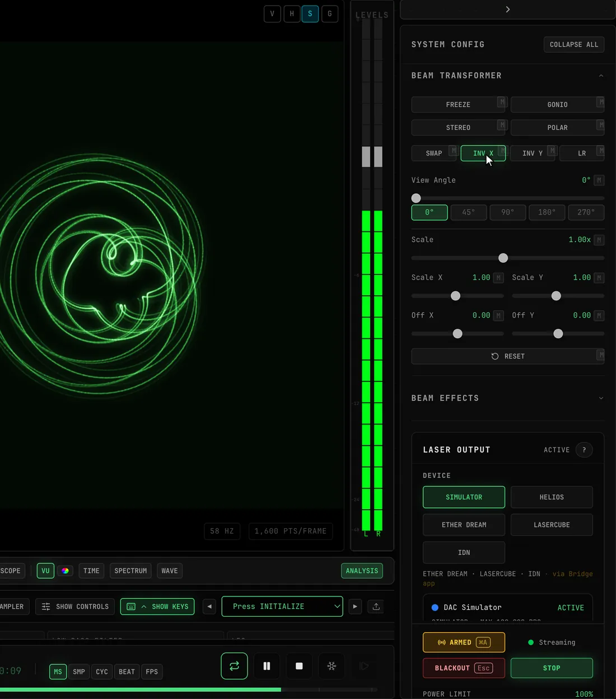Toggle the FREEZE beam transformer

(x=459, y=105)
